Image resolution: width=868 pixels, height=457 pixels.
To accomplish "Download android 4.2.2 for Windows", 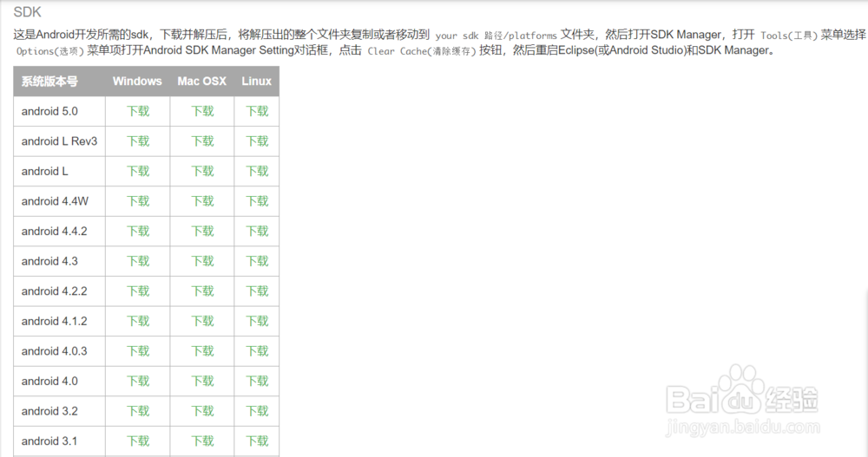I will pos(138,291).
